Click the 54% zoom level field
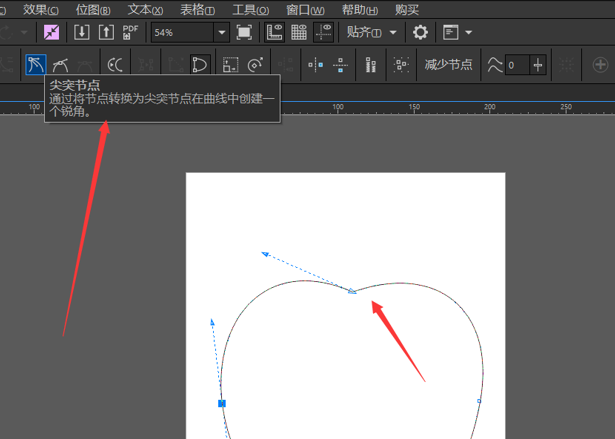Screen dimensions: 615x439 pyautogui.click(x=183, y=32)
